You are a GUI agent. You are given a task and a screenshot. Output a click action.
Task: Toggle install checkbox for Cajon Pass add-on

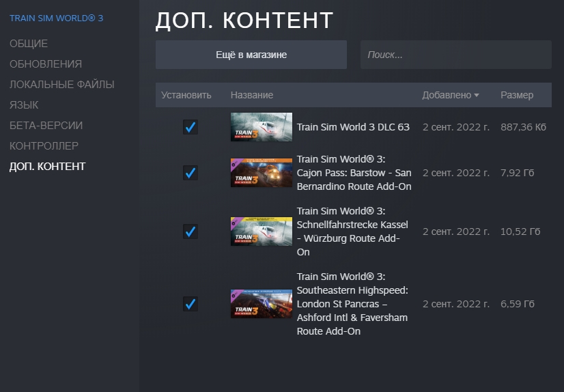[x=191, y=173]
